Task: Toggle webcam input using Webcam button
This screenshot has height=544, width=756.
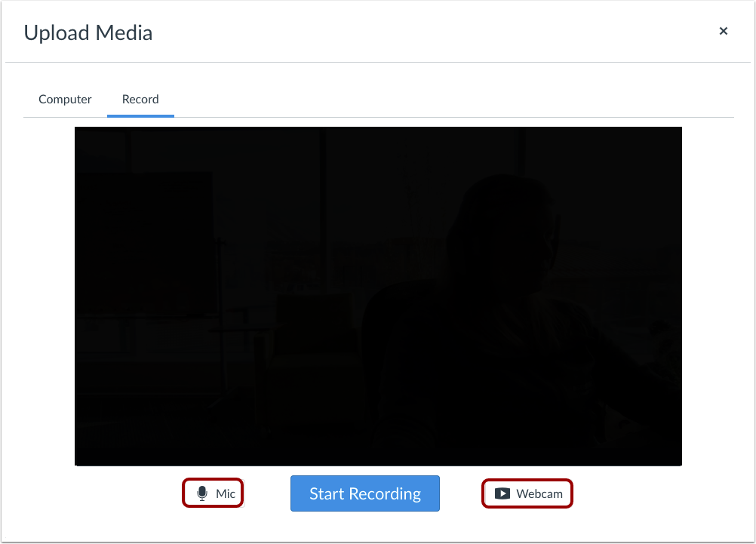Action: (527, 493)
